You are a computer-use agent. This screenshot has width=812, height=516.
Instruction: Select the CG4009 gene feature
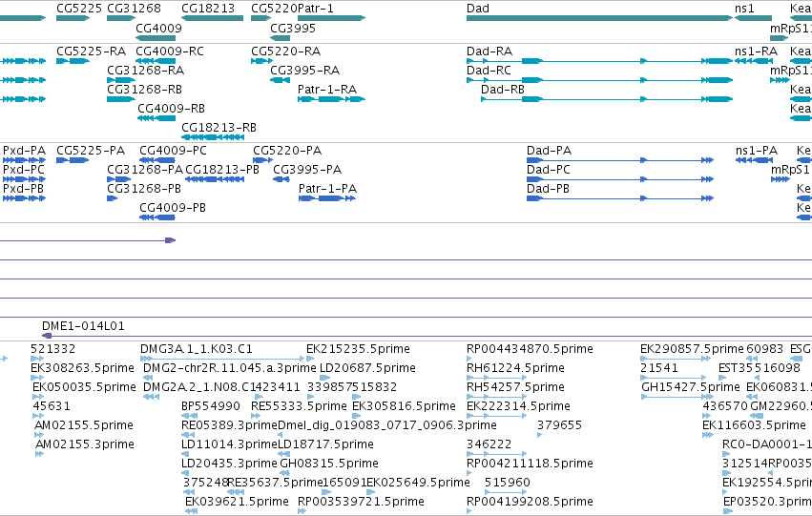pyautogui.click(x=156, y=38)
